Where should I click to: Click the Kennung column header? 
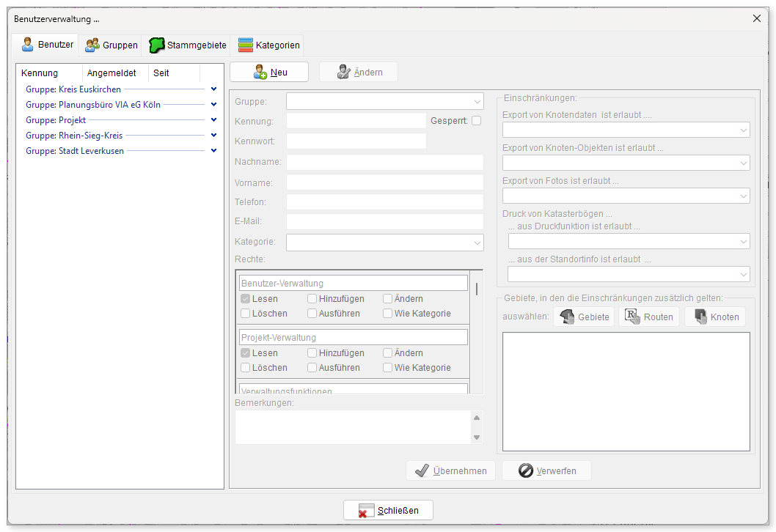(49, 73)
